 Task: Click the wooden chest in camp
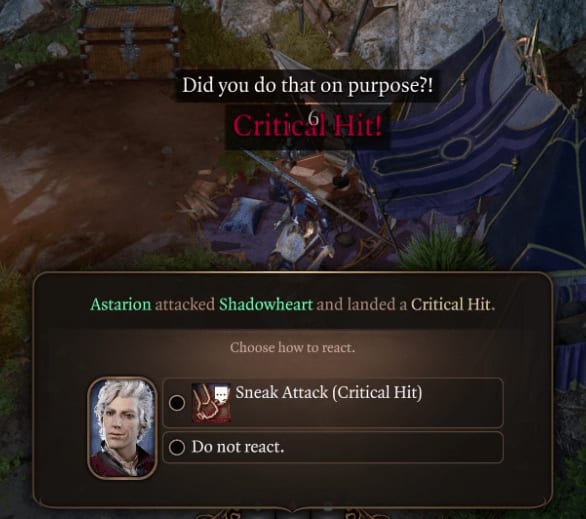[130, 41]
